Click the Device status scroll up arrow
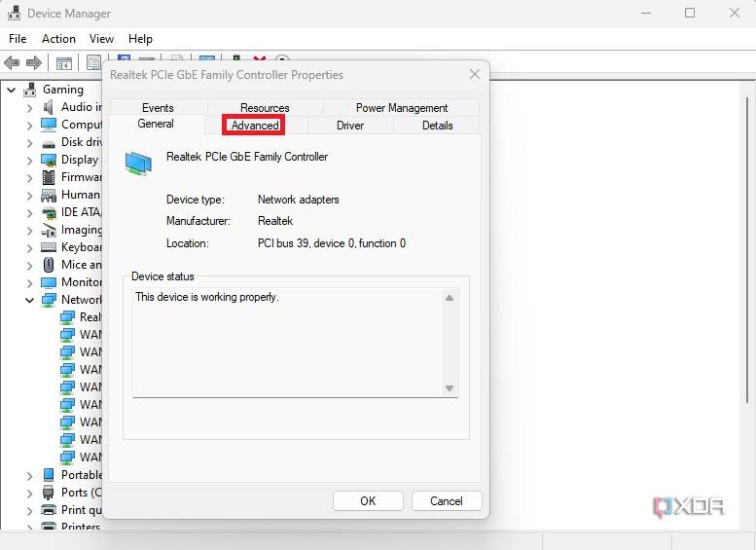The image size is (756, 550). pos(450,298)
